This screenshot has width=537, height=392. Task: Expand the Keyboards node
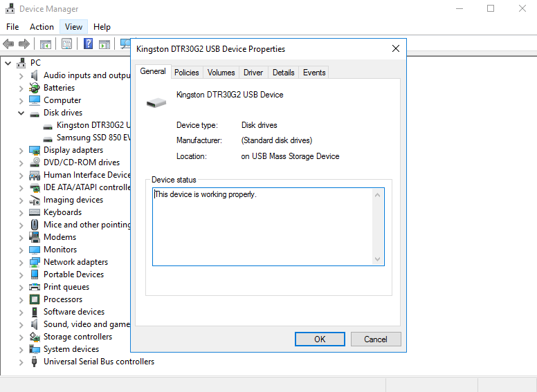[21, 213]
